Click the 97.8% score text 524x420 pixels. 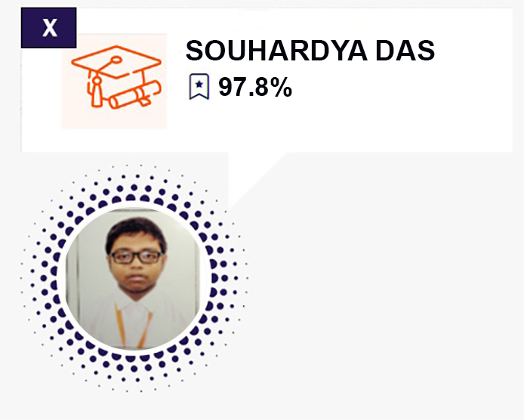coord(254,88)
